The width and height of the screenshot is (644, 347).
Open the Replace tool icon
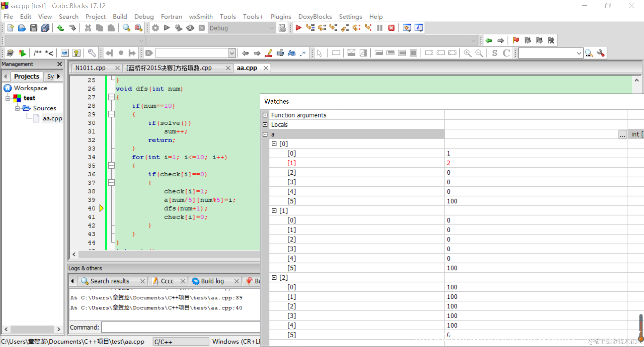(x=138, y=28)
